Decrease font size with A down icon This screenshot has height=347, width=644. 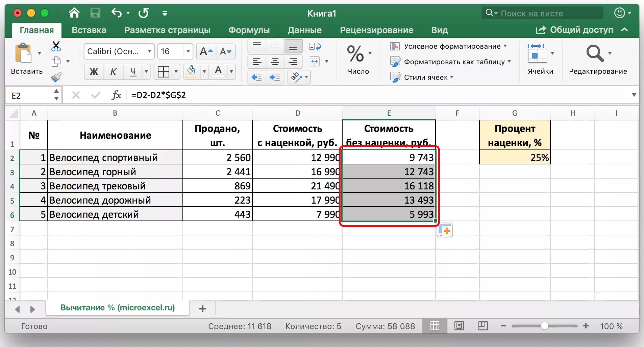point(225,51)
